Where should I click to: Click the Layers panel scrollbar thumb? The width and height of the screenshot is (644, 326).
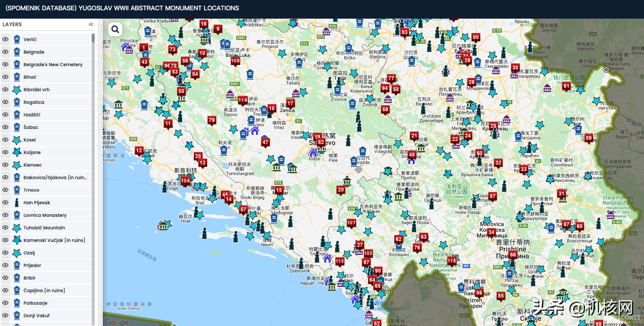[x=93, y=38]
